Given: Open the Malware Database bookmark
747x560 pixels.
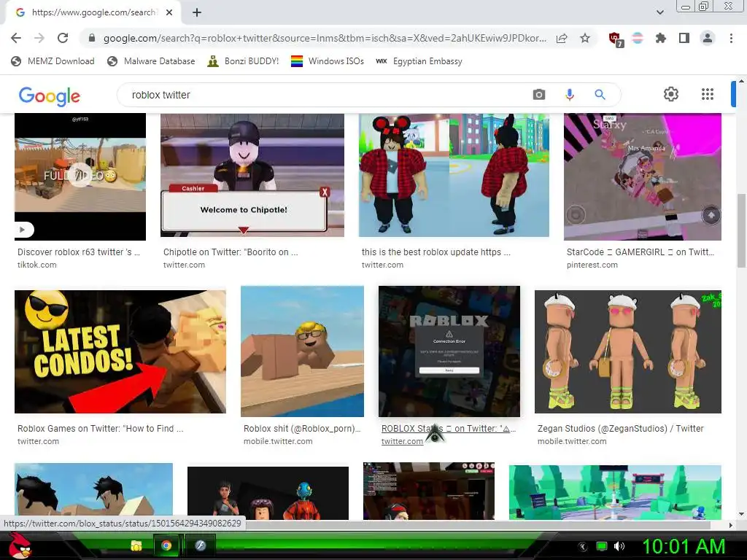Looking at the screenshot, I should pos(151,61).
